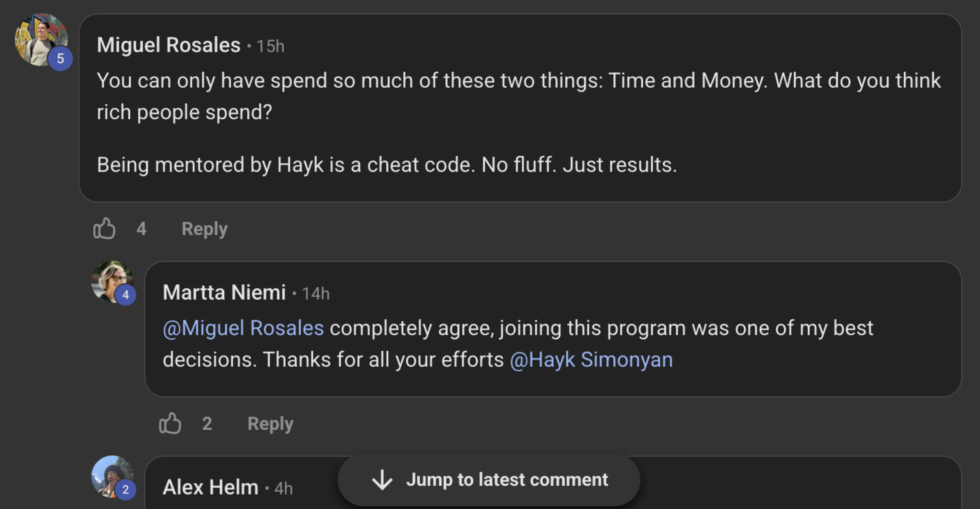Click the 15h timestamp on Miguel's comment
The image size is (980, 509).
pos(270,46)
